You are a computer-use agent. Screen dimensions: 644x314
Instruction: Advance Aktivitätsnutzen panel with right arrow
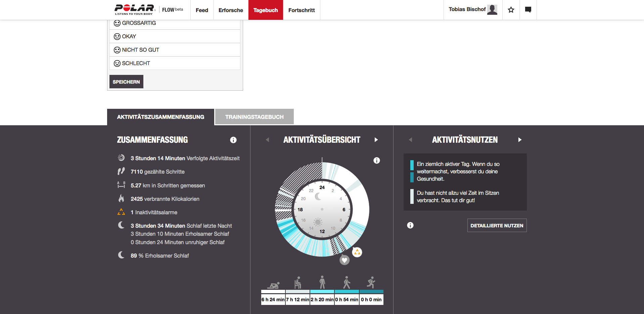pyautogui.click(x=519, y=140)
